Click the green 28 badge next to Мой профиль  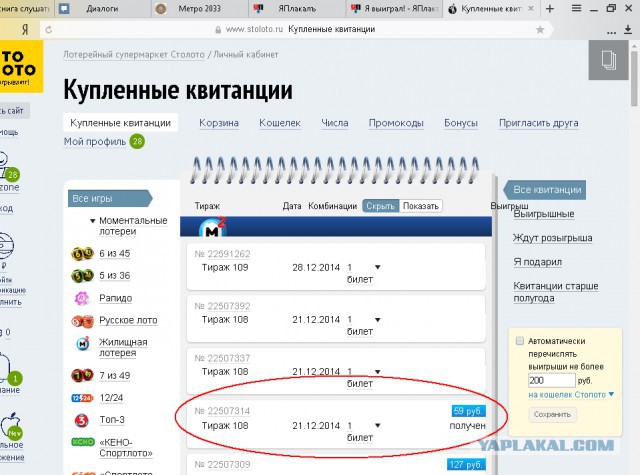[x=137, y=142]
